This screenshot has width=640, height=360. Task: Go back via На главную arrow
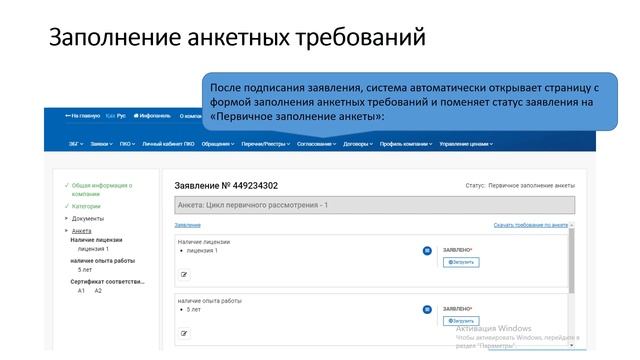82,116
